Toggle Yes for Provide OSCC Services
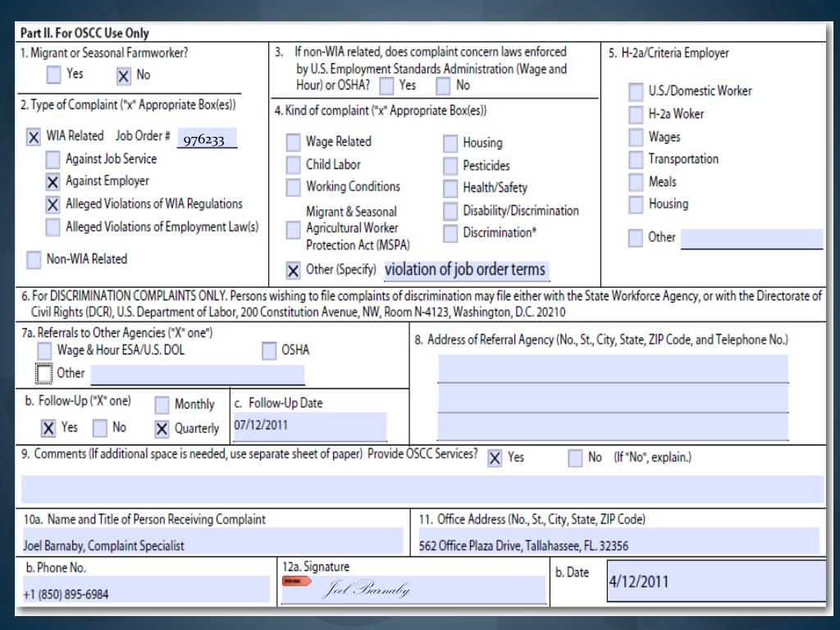This screenshot has height=630, width=840. pos(495,458)
